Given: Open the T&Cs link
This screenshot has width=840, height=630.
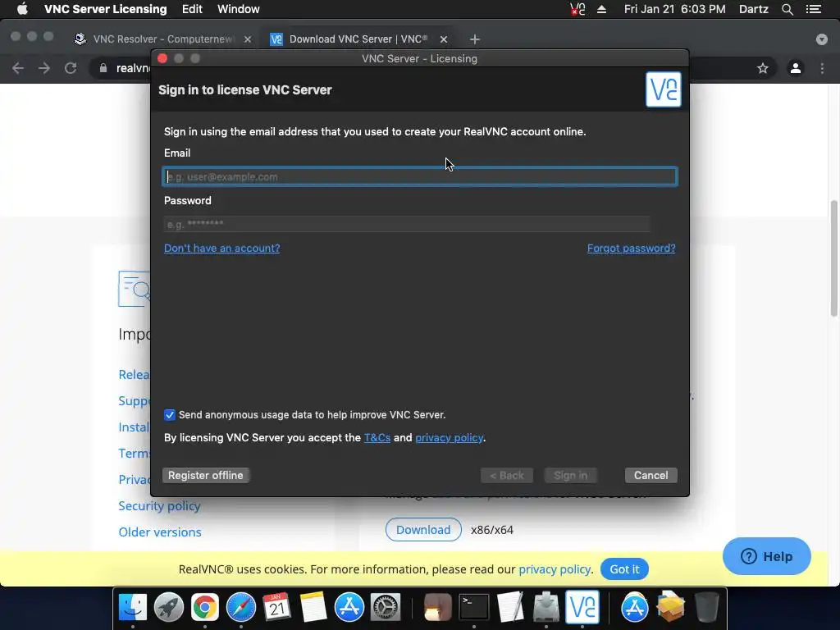Looking at the screenshot, I should coord(377,438).
